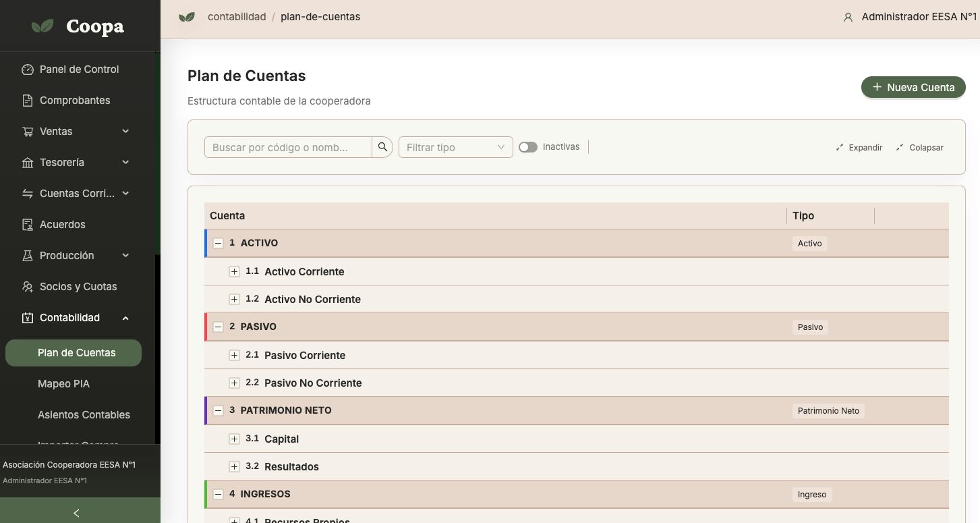
Task: Collapse the 2 PASIVO account row
Action: click(x=218, y=327)
